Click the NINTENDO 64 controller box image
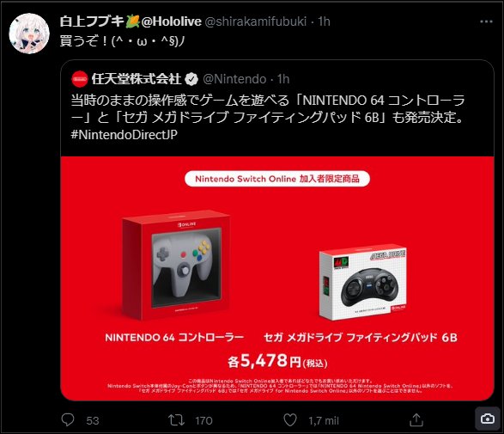Viewport: 504px width, 434px height. [176, 266]
